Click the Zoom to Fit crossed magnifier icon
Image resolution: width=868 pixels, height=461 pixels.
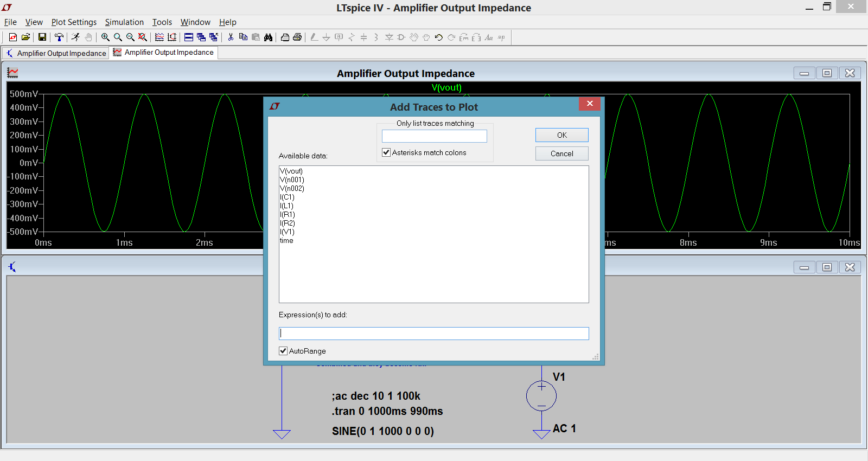[143, 37]
